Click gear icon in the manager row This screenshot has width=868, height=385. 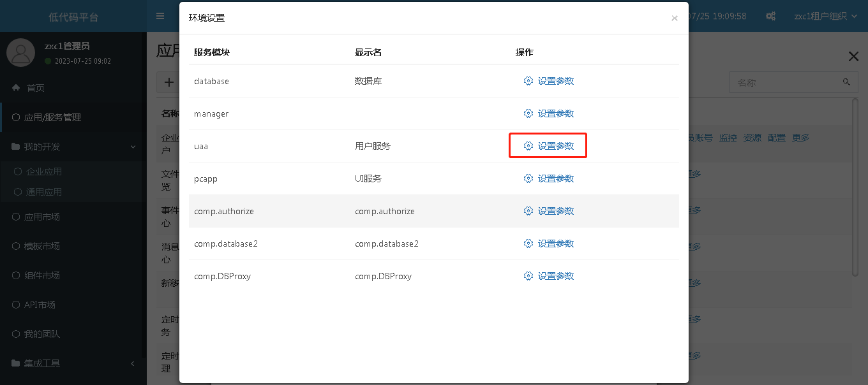pos(528,113)
